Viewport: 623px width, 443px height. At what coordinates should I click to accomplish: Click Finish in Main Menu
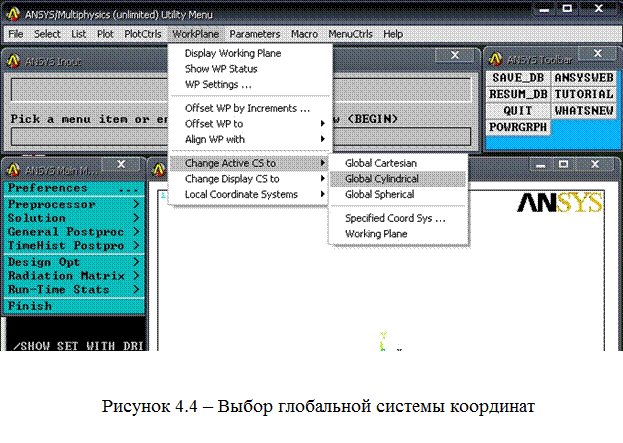[x=74, y=306]
